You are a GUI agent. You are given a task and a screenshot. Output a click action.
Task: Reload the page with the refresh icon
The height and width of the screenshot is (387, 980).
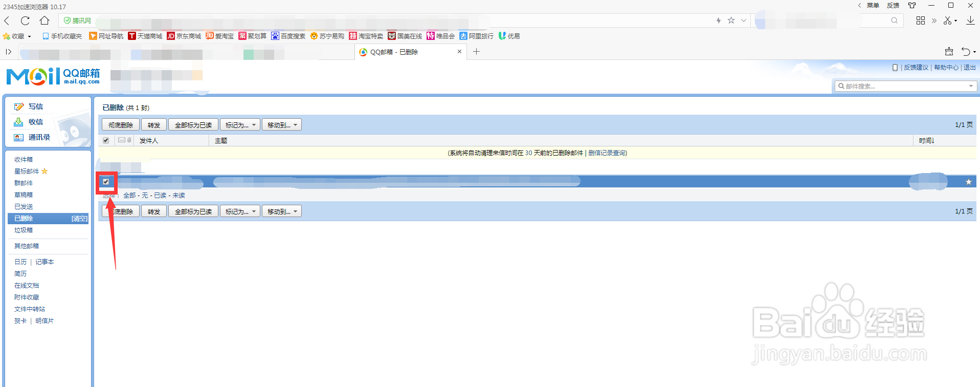(25, 20)
